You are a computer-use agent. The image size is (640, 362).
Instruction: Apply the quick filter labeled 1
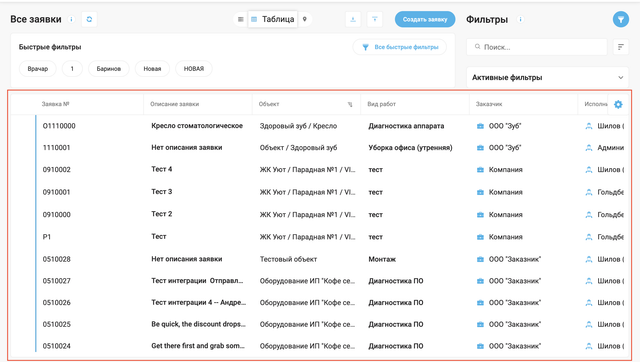(72, 69)
